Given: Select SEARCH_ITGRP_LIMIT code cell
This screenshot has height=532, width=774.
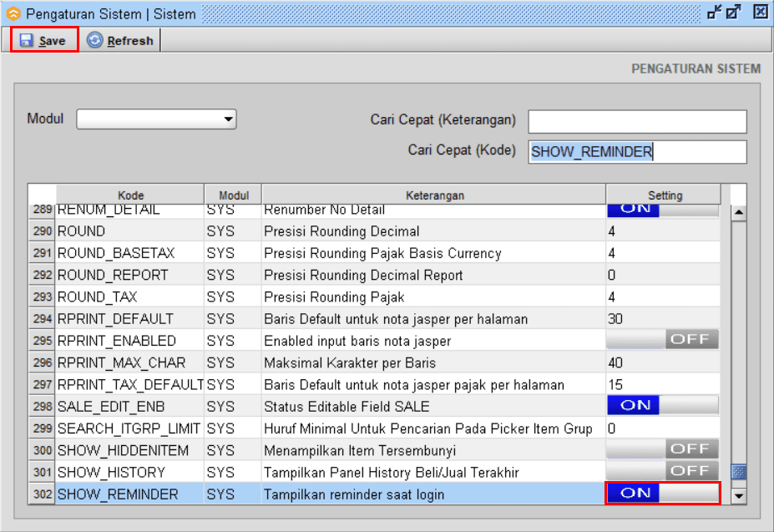Looking at the screenshot, I should coord(129,428).
